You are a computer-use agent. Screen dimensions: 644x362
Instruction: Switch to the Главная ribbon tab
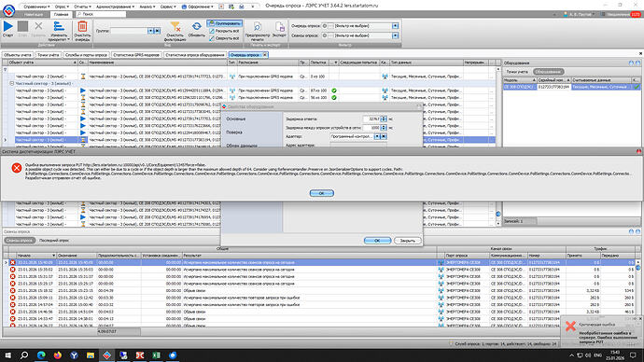point(62,14)
